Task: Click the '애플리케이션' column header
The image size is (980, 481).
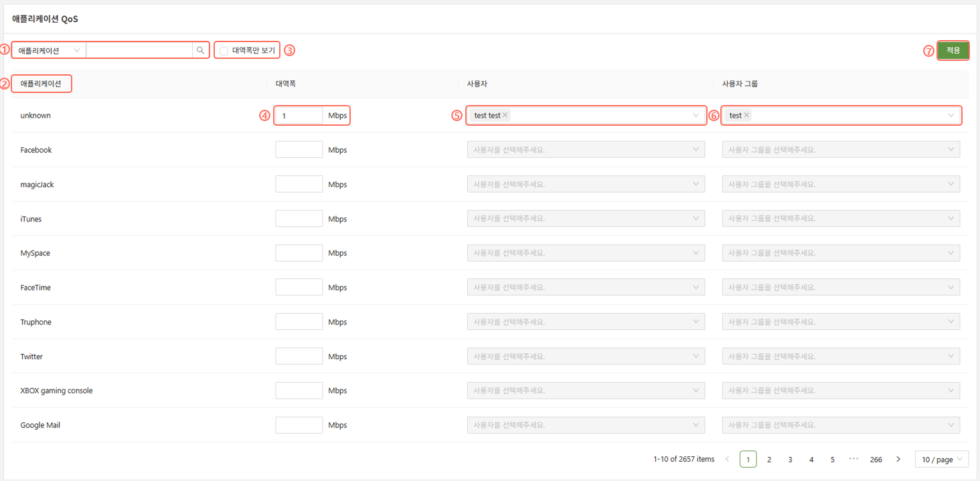Action: point(41,84)
